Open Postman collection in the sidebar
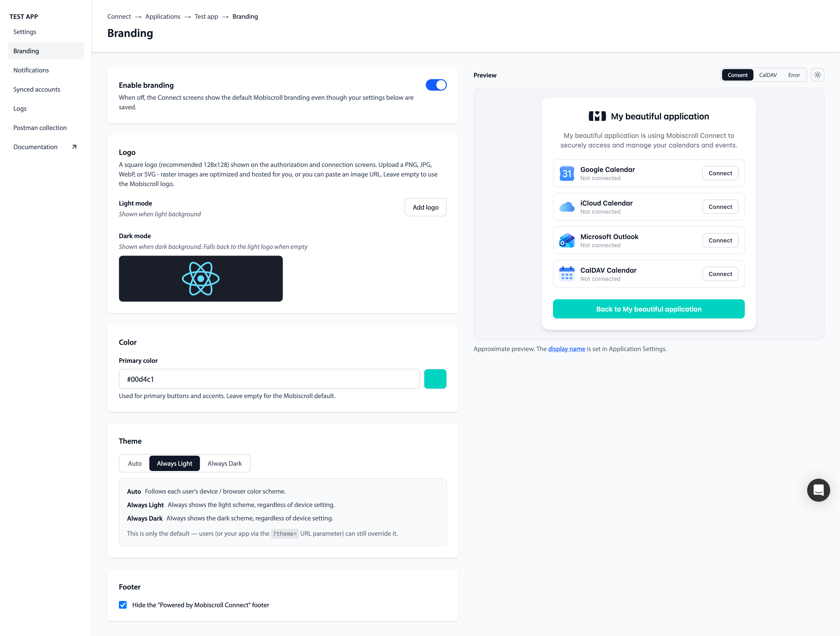This screenshot has height=636, width=840. click(46, 128)
